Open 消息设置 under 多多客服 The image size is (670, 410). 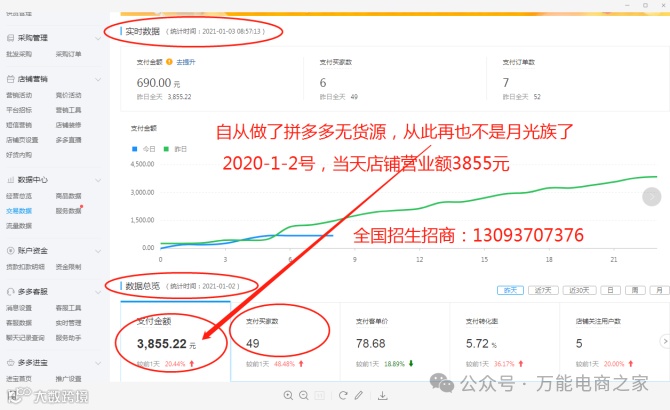pos(19,308)
